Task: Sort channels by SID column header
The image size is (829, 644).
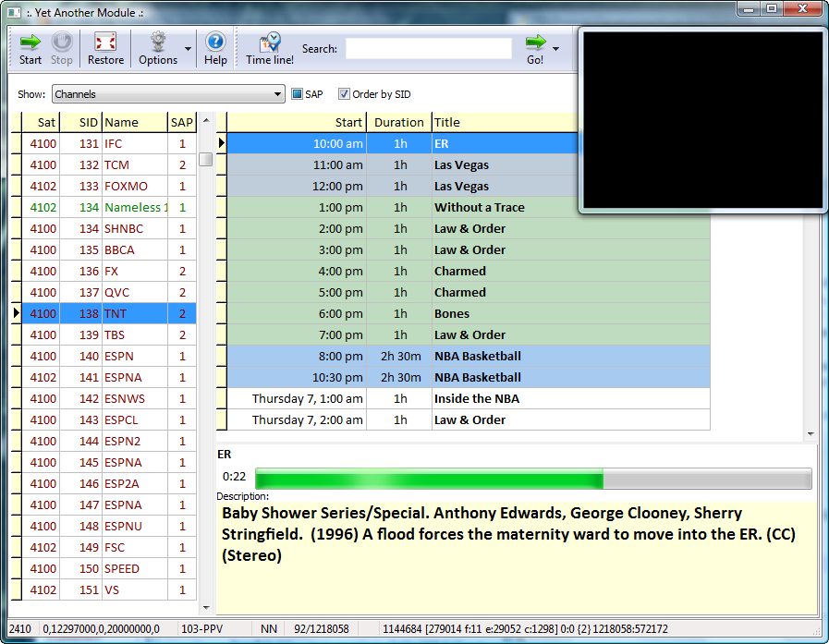Action: tap(81, 122)
